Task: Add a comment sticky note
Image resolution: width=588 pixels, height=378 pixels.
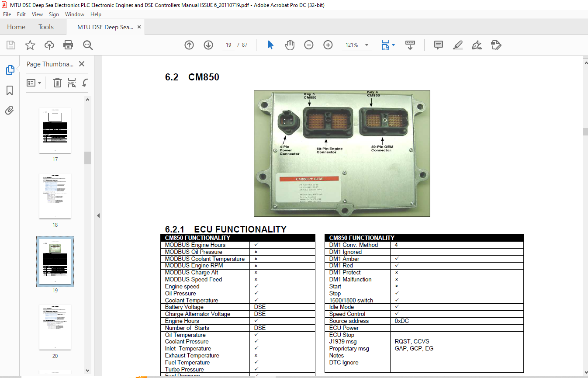Action: tap(439, 45)
